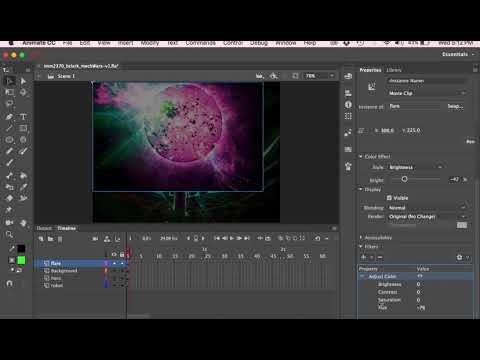This screenshot has height=360, width=480.
Task: Open the Render dropdown
Action: [x=427, y=216]
